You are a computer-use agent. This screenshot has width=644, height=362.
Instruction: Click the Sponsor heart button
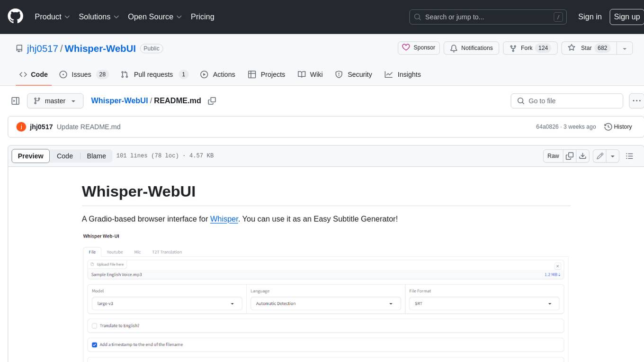coord(419,48)
